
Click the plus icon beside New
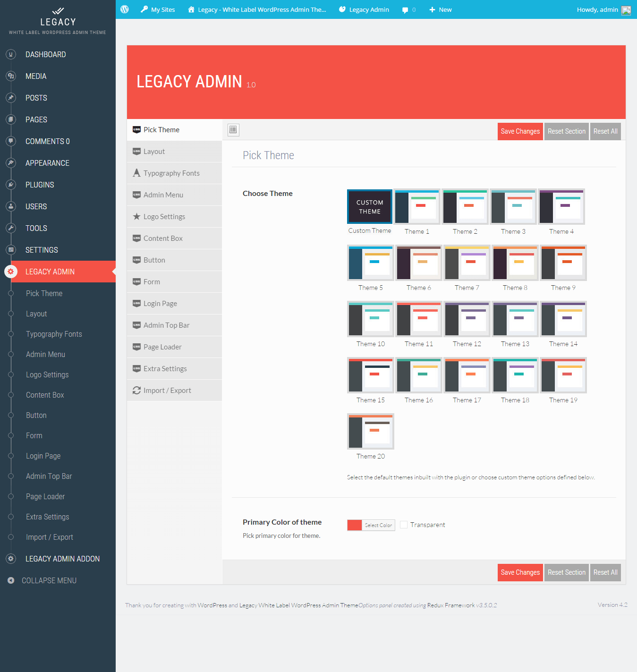(x=432, y=9)
